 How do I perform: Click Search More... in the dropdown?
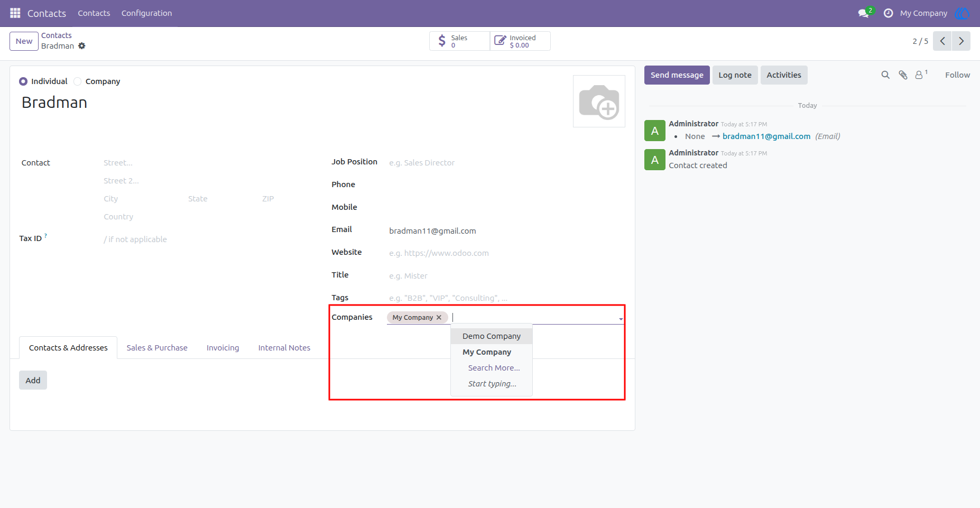[494, 368]
